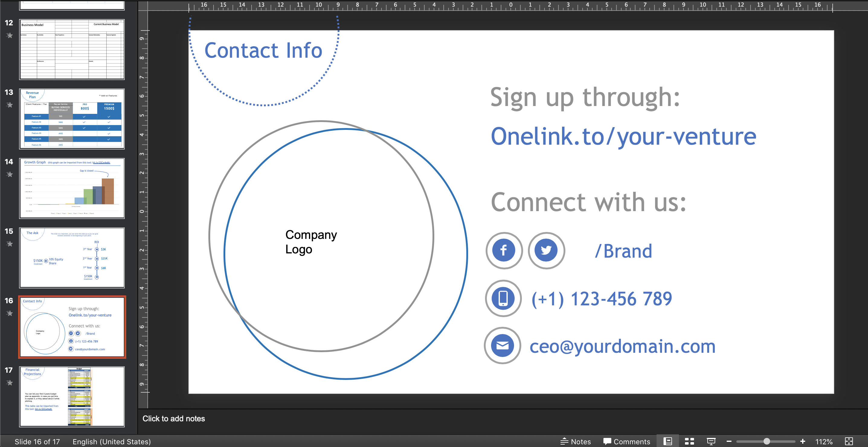Click the zoom out minus button

pos(729,441)
